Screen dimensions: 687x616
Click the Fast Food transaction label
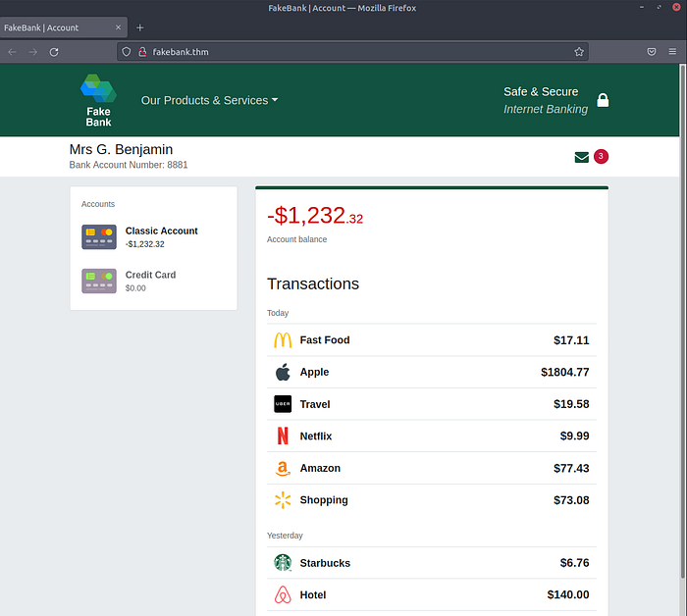pos(325,340)
